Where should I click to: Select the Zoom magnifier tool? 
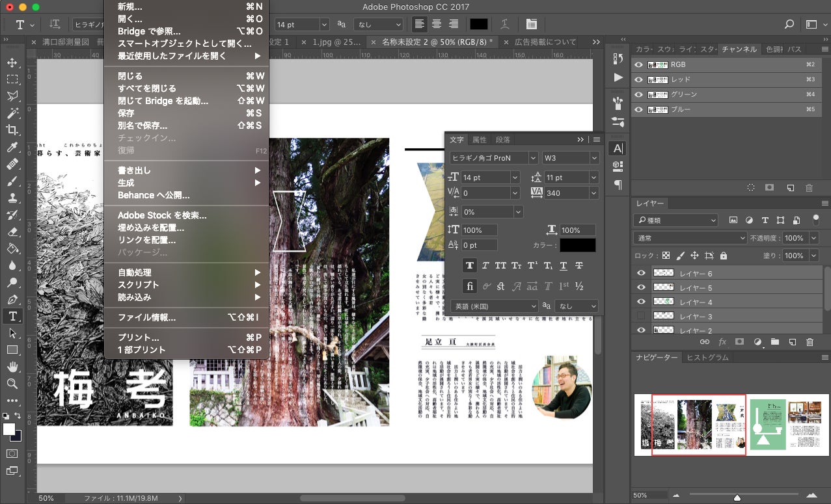click(12, 384)
